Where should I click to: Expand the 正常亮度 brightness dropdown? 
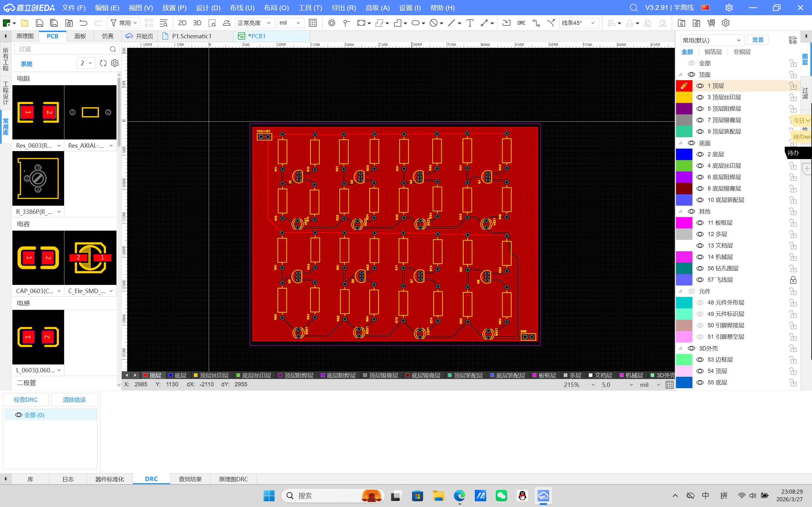(x=254, y=23)
